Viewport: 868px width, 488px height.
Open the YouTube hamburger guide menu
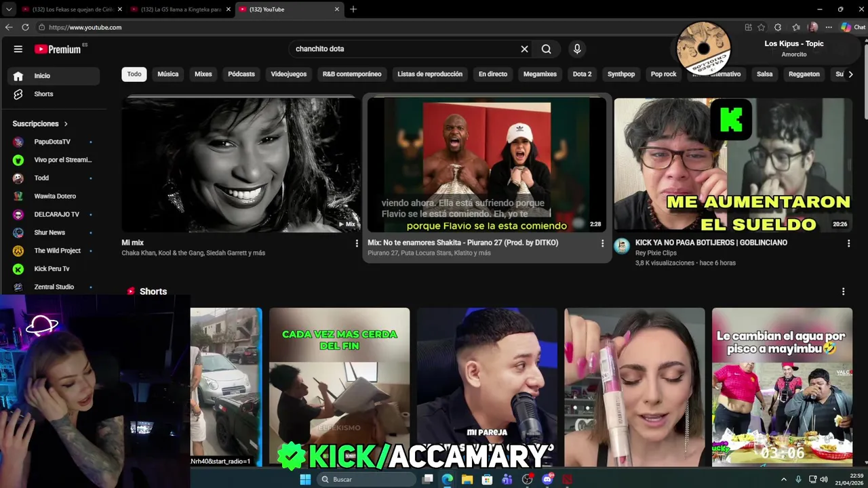pyautogui.click(x=18, y=49)
